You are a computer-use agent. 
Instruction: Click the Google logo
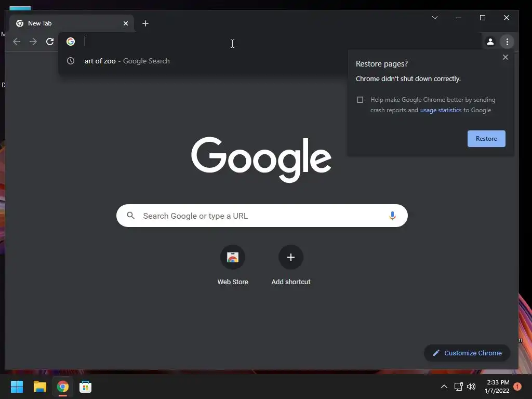261,159
